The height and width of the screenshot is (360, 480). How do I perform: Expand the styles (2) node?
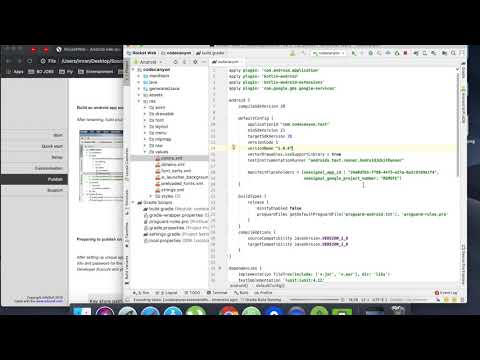[x=151, y=196]
